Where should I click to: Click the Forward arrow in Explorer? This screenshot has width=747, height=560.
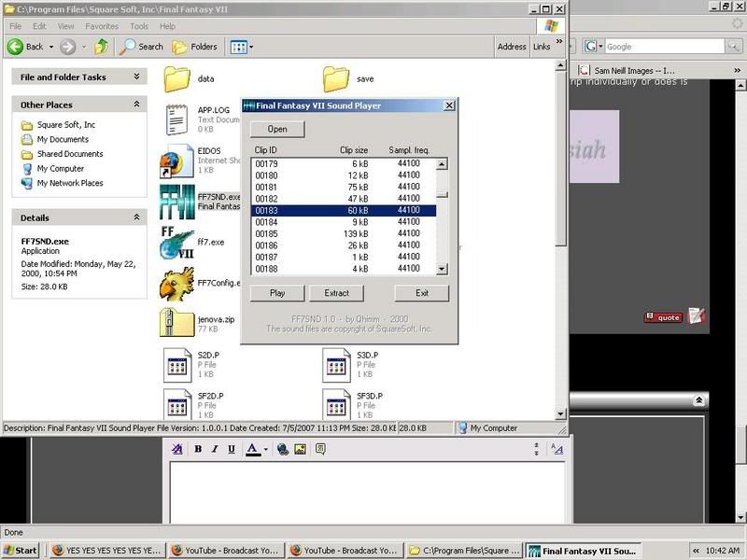(x=67, y=47)
